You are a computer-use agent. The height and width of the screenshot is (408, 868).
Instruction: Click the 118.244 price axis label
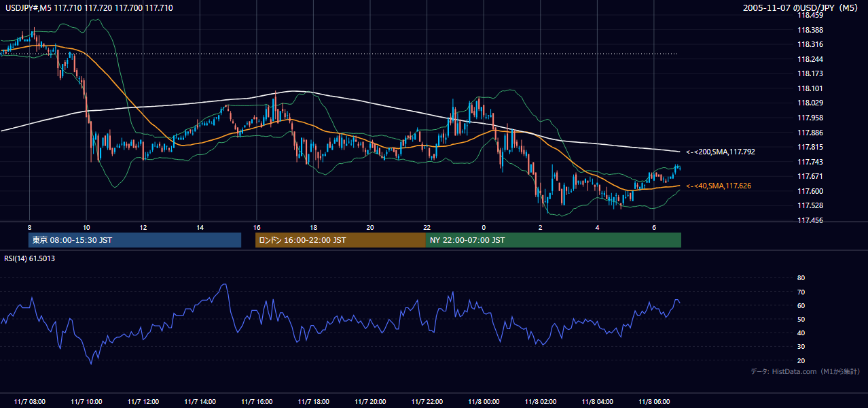tap(810, 59)
